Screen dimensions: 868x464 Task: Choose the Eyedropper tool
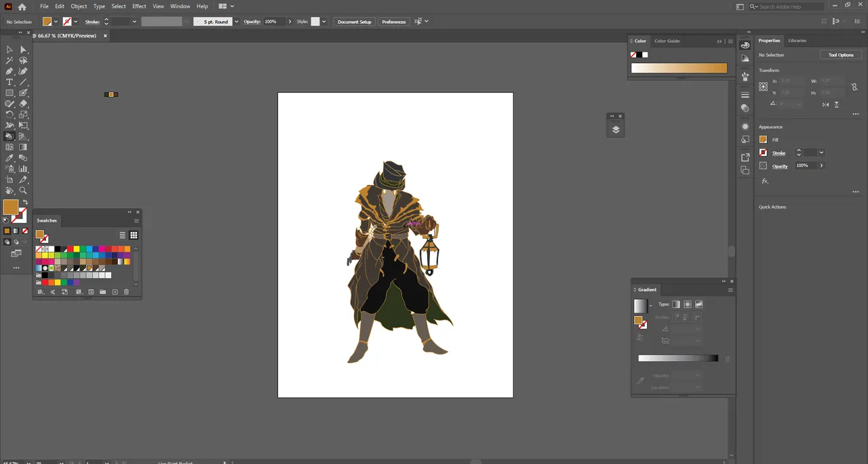point(9,158)
